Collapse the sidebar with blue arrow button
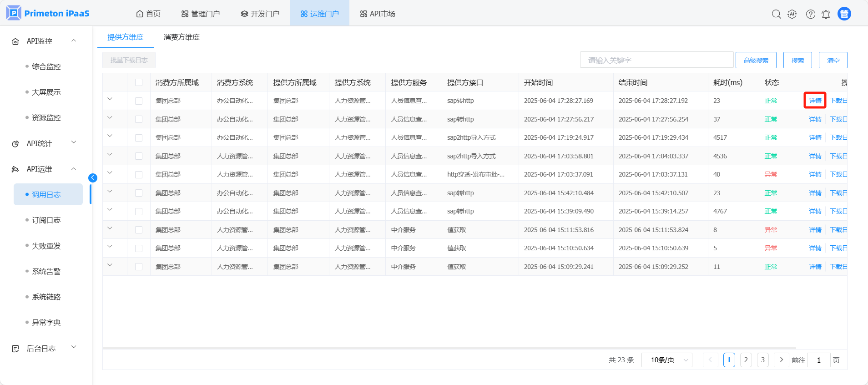868x385 pixels. coord(93,178)
